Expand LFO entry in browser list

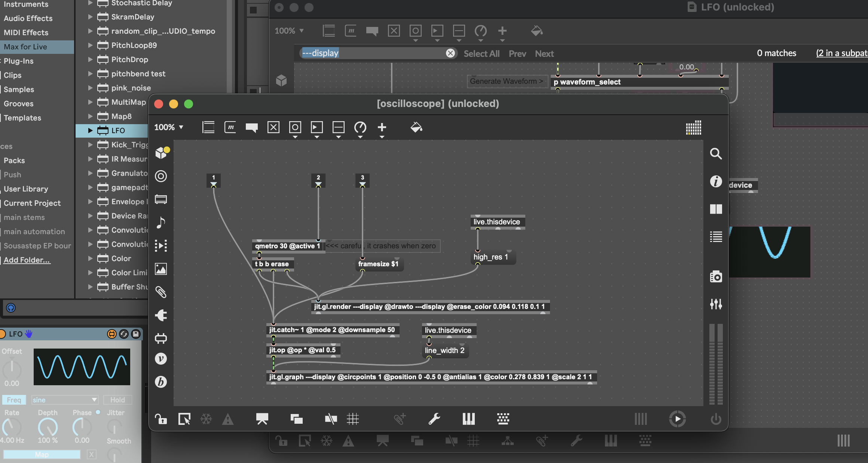pyautogui.click(x=90, y=130)
